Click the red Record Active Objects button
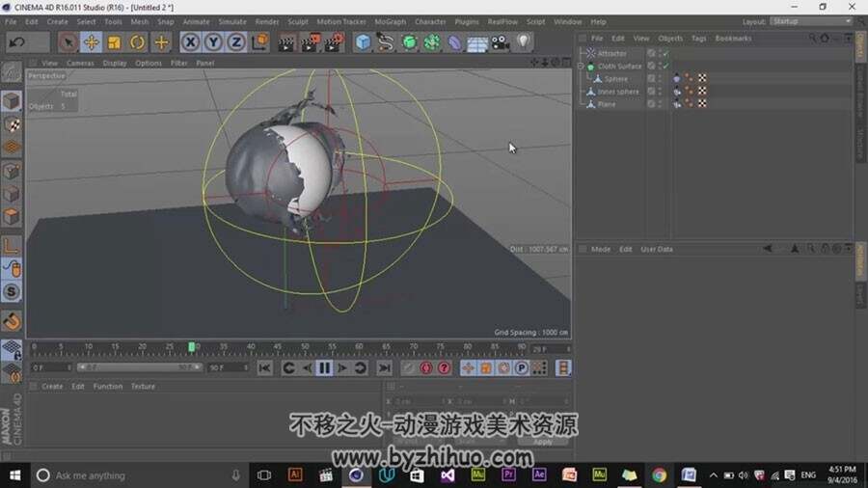 (x=425, y=368)
